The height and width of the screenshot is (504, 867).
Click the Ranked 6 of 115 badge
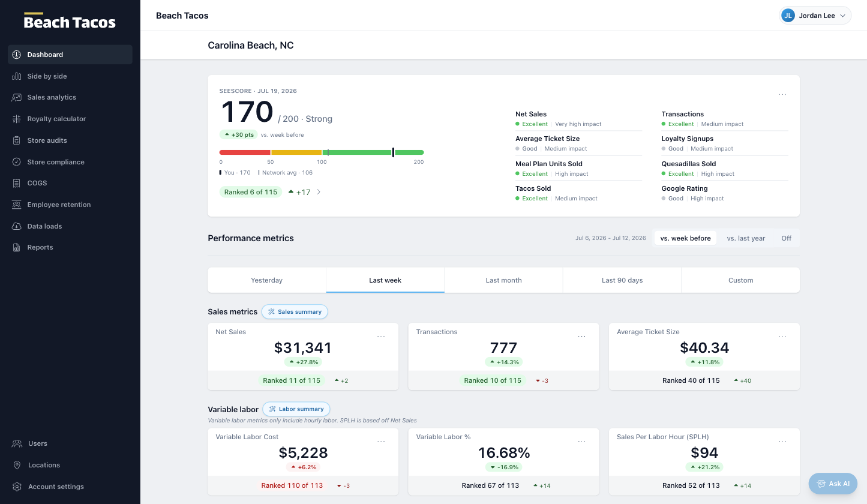click(x=251, y=192)
